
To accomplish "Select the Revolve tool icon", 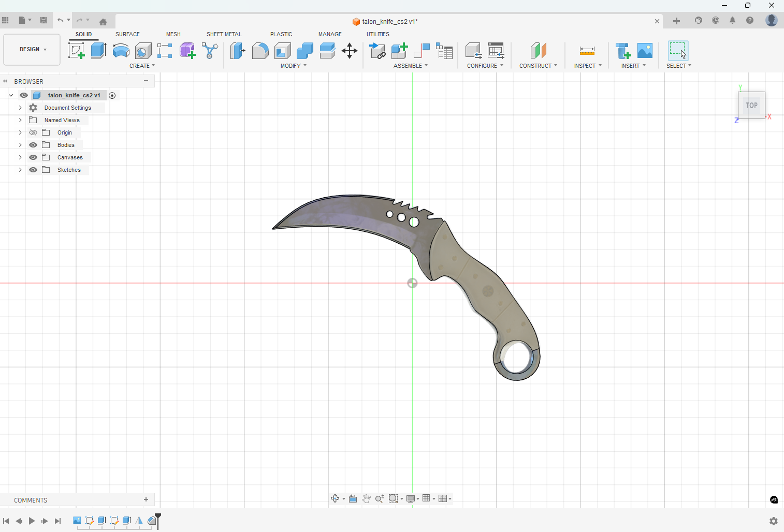I will (x=121, y=51).
